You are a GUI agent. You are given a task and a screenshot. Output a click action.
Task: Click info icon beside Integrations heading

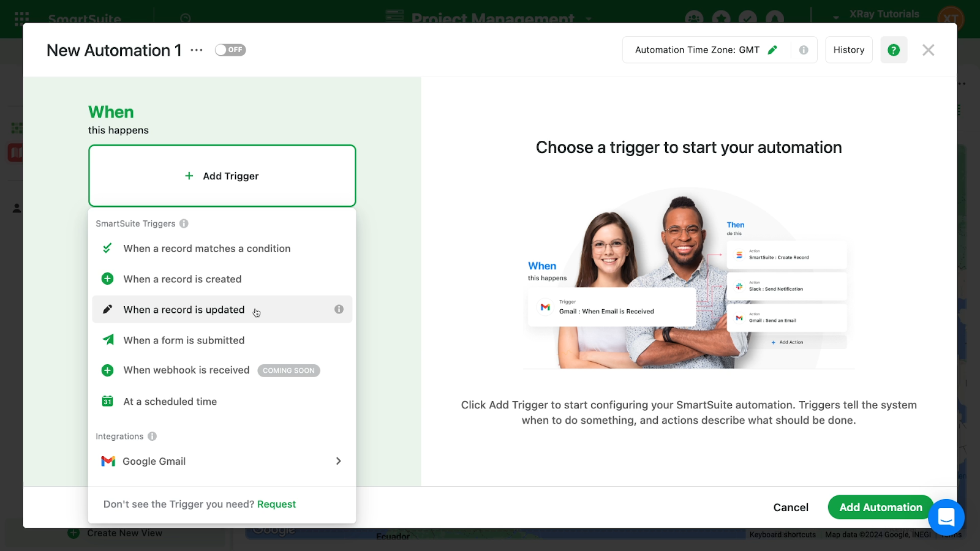pos(152,437)
